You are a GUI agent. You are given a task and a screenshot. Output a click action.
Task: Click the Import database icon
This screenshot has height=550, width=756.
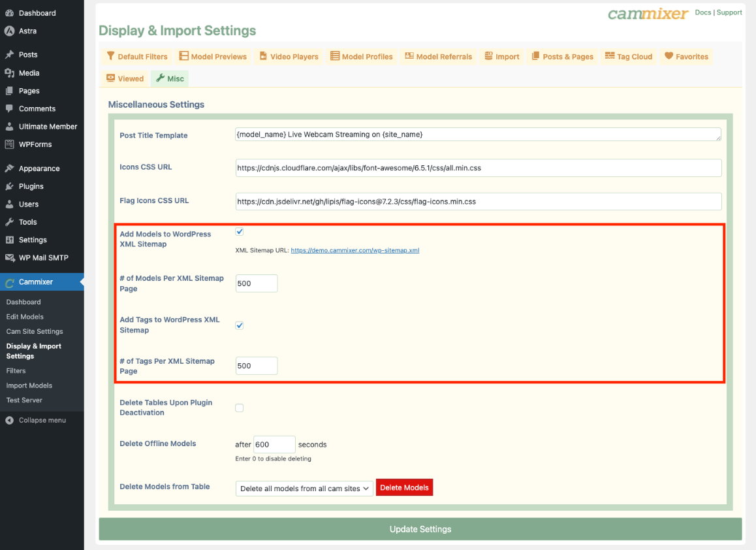(x=488, y=56)
